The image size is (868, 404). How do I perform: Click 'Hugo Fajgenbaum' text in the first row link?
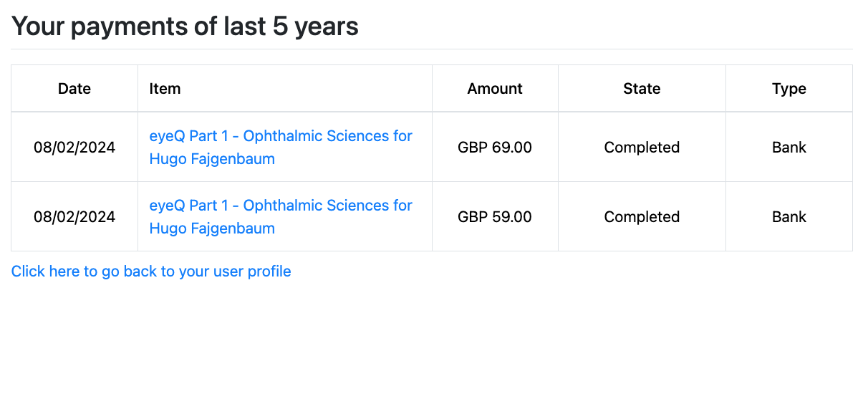(212, 159)
